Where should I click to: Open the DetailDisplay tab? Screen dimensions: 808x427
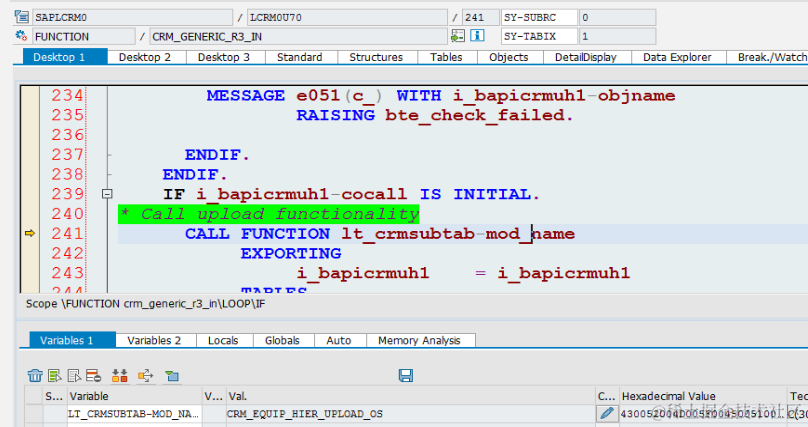586,57
